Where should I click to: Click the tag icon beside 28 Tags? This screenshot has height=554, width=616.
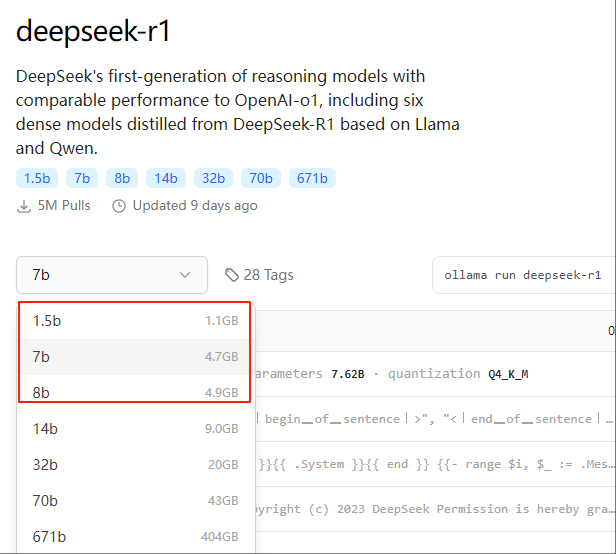(232, 275)
